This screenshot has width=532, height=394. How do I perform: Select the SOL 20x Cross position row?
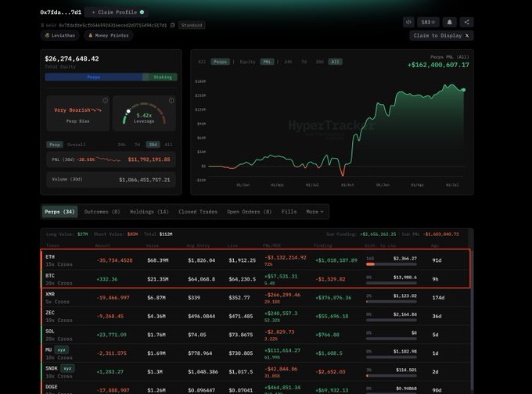(x=256, y=335)
